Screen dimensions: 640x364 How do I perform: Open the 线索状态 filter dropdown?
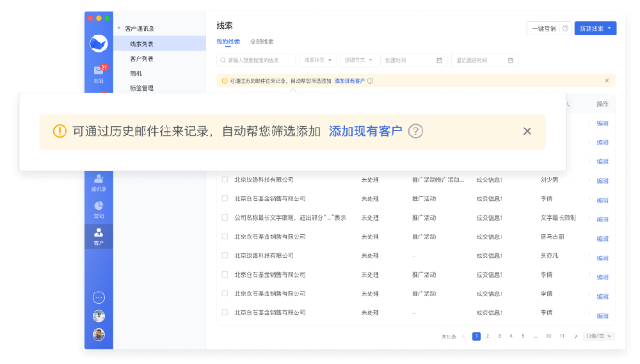click(x=317, y=60)
